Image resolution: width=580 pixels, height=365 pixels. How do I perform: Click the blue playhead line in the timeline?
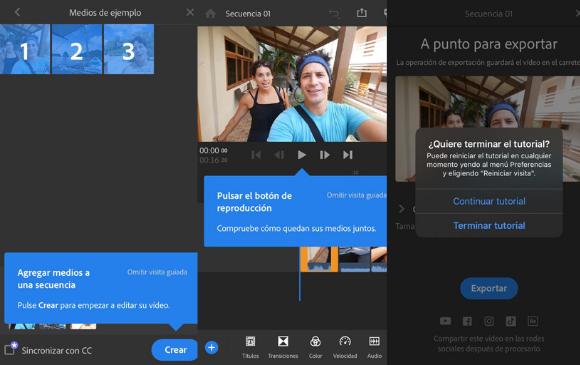point(300,274)
